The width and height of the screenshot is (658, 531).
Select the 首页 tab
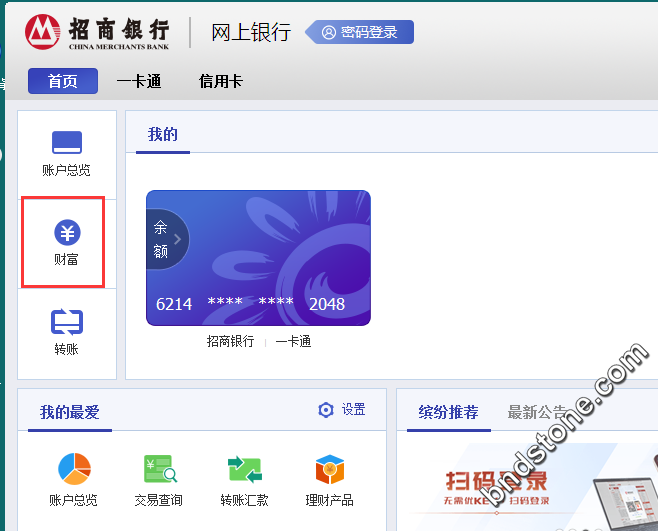(63, 81)
